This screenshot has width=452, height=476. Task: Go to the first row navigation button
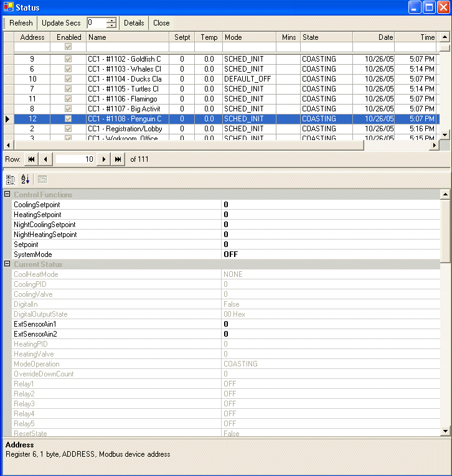31,159
